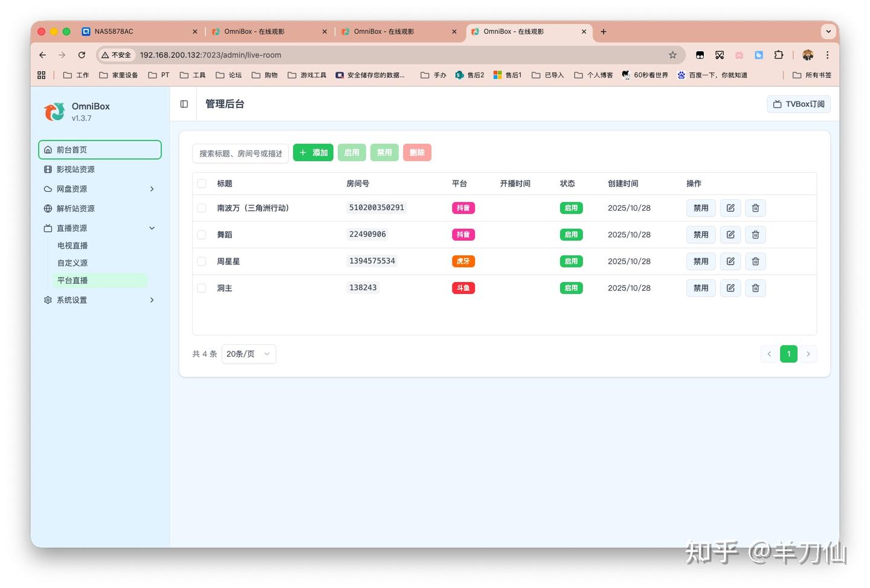Click the edit icon for 南波万 row
Viewport: 870px width, 588px height.
tap(730, 208)
